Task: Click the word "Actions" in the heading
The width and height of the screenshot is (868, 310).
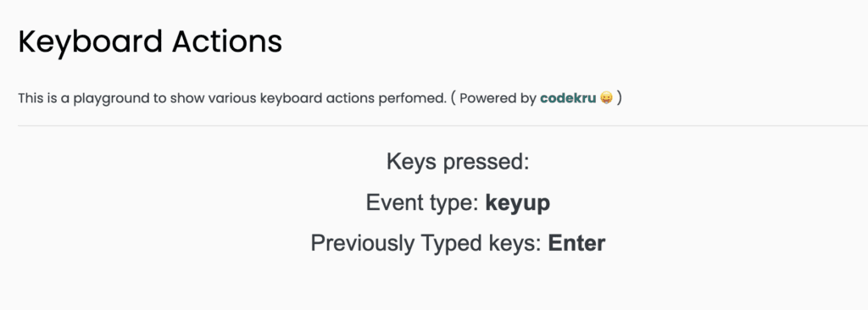Action: (x=227, y=42)
